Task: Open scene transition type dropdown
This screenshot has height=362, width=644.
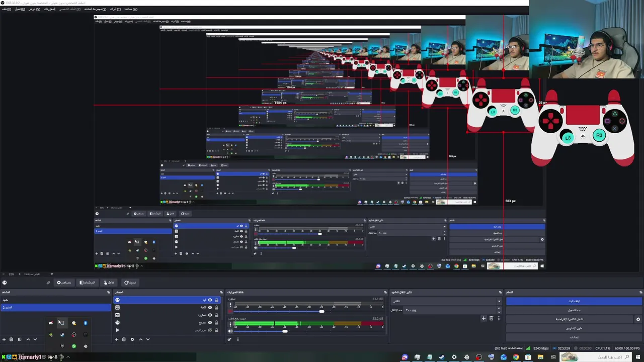Action: (446, 301)
